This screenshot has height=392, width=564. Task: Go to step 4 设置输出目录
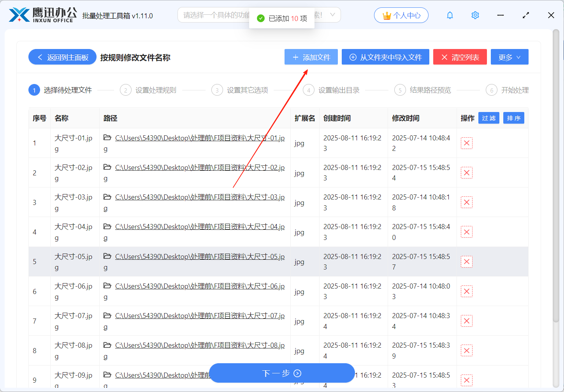pos(331,90)
